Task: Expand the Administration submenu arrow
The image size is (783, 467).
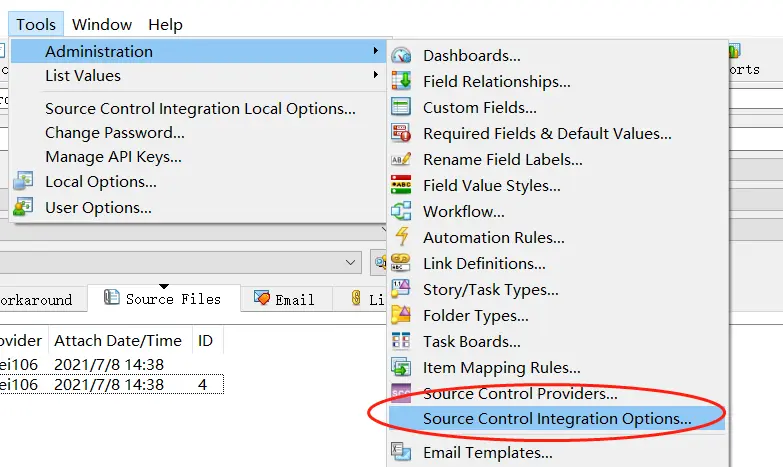Action: [375, 51]
